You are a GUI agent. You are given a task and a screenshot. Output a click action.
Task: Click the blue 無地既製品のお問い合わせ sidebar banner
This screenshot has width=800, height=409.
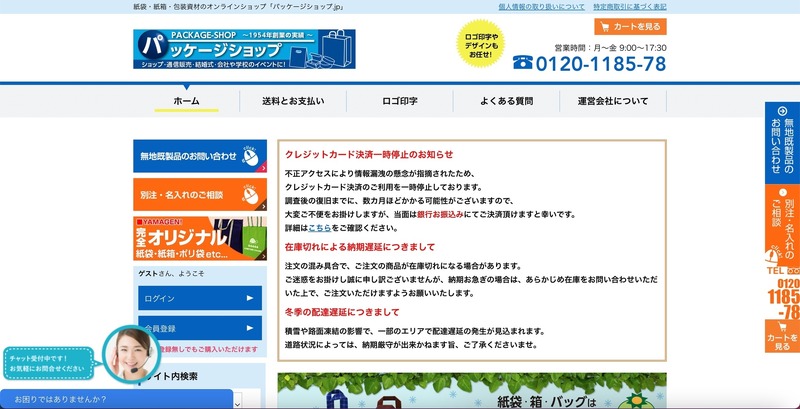pos(200,156)
